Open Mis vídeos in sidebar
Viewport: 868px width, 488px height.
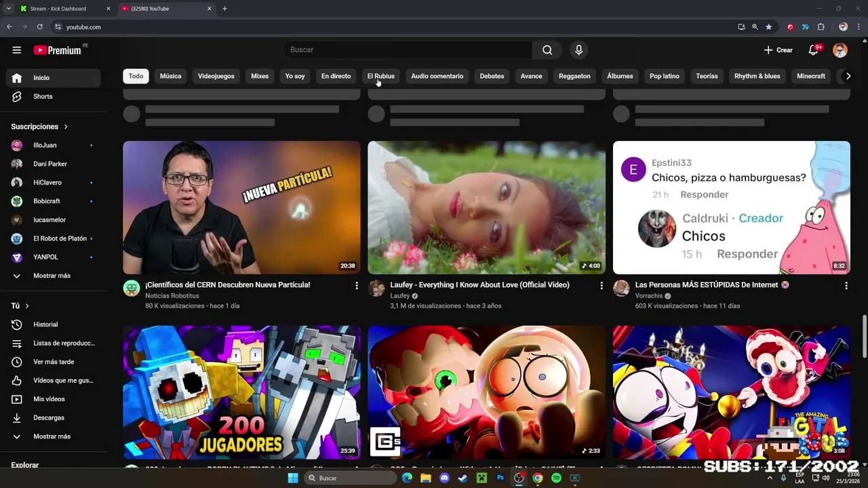point(54,399)
